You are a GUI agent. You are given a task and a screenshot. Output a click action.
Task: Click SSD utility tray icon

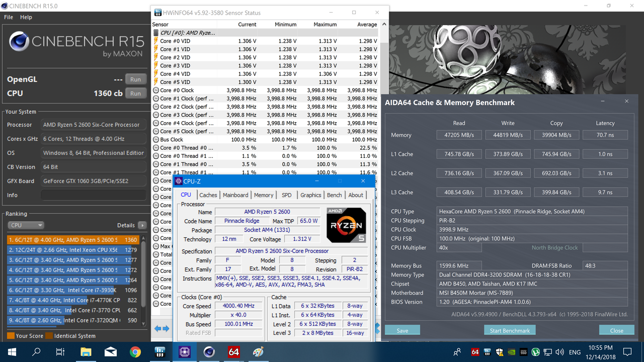coord(523,352)
